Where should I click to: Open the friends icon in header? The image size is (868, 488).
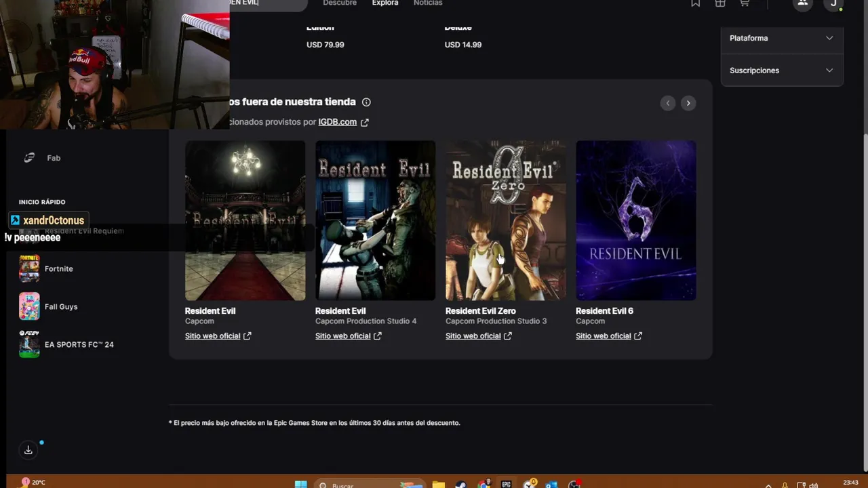[803, 3]
